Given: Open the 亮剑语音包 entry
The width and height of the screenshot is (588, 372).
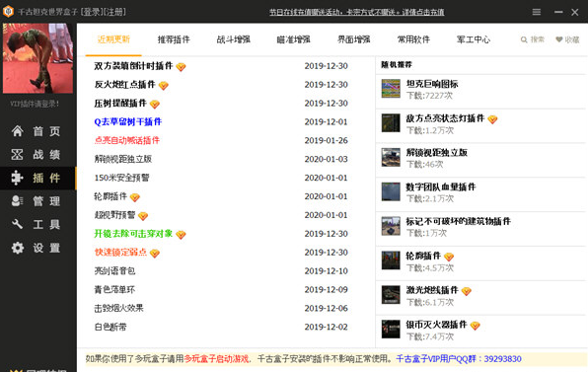Looking at the screenshot, I should 114,271.
